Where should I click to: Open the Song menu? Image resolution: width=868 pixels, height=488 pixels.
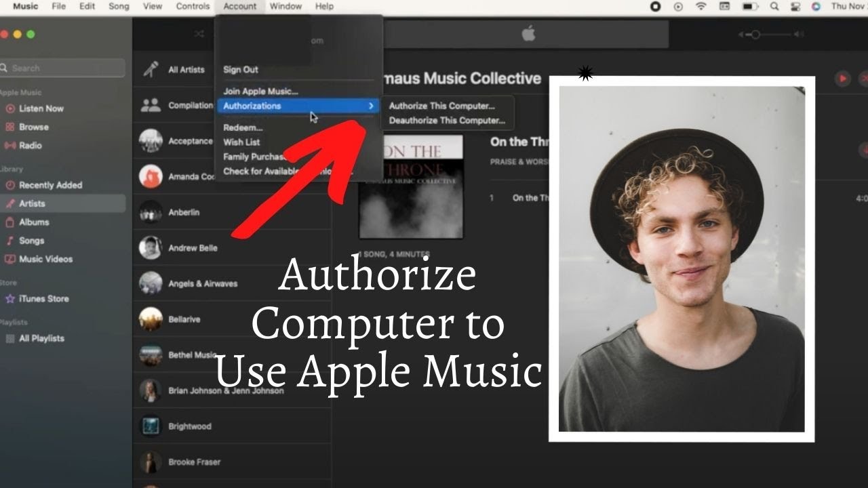click(x=119, y=6)
